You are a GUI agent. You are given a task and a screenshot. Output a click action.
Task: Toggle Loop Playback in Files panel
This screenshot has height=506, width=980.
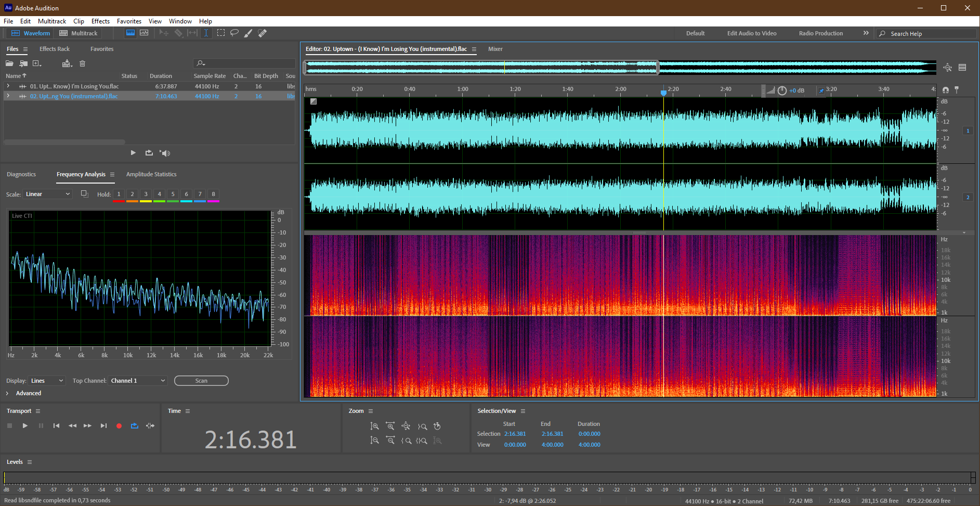click(149, 153)
